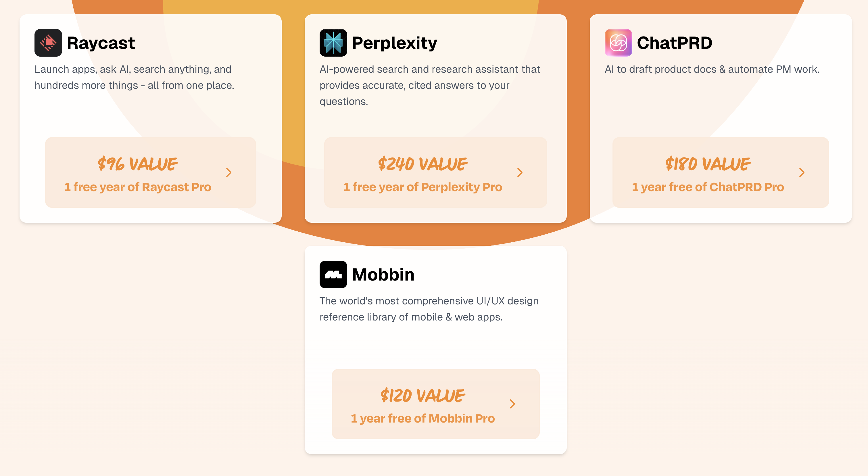Click the Perplexity heading title

coord(394,43)
